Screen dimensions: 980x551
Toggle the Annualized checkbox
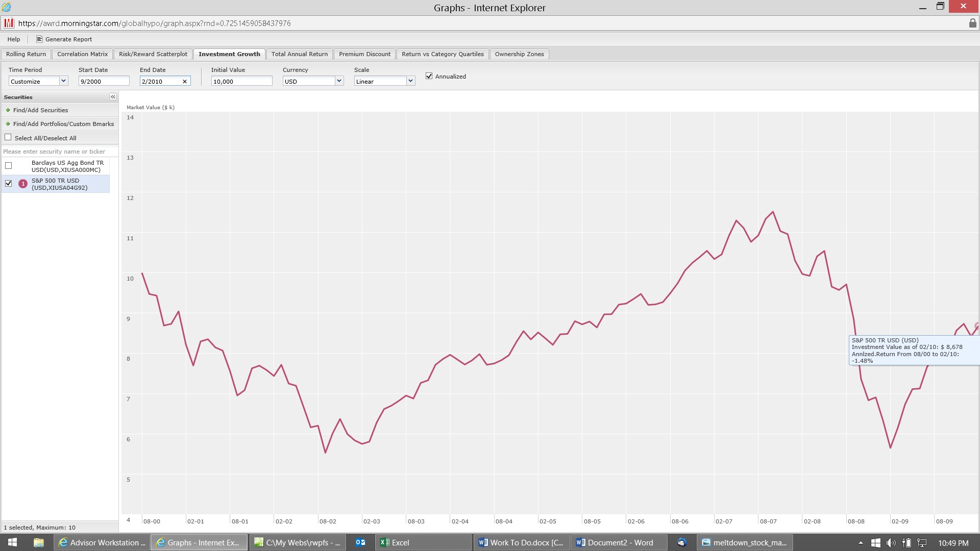coord(429,76)
